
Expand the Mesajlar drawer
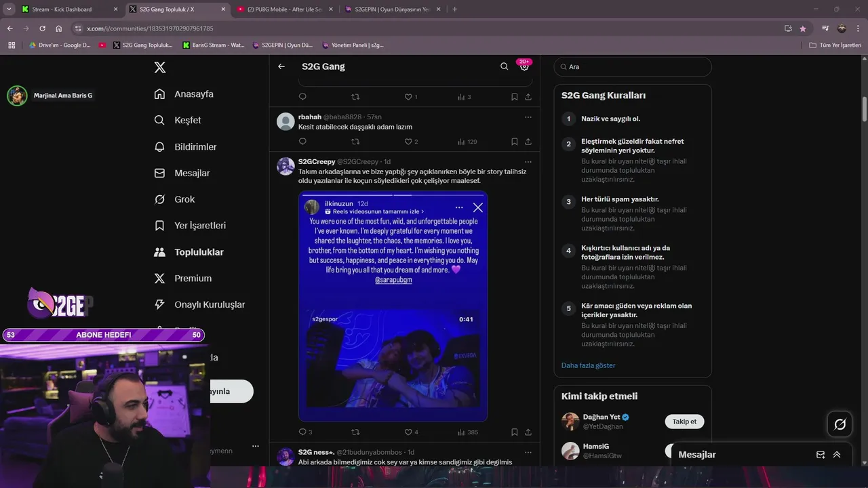[x=837, y=455]
